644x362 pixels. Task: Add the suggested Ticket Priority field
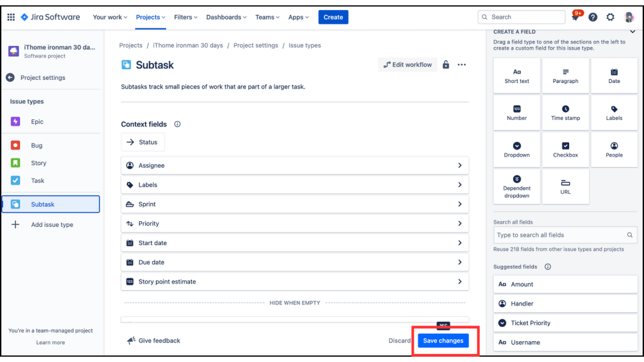pos(565,323)
